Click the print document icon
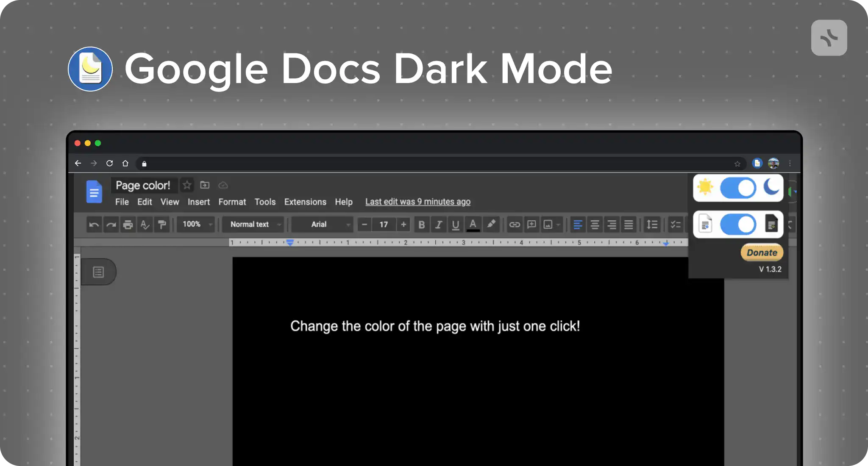 tap(128, 224)
